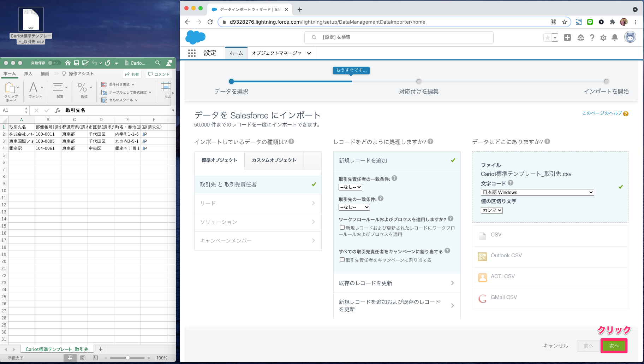Screen dimensions: 644x364
Task: Open 取引先の一致条件 dropdown
Action: tap(354, 207)
